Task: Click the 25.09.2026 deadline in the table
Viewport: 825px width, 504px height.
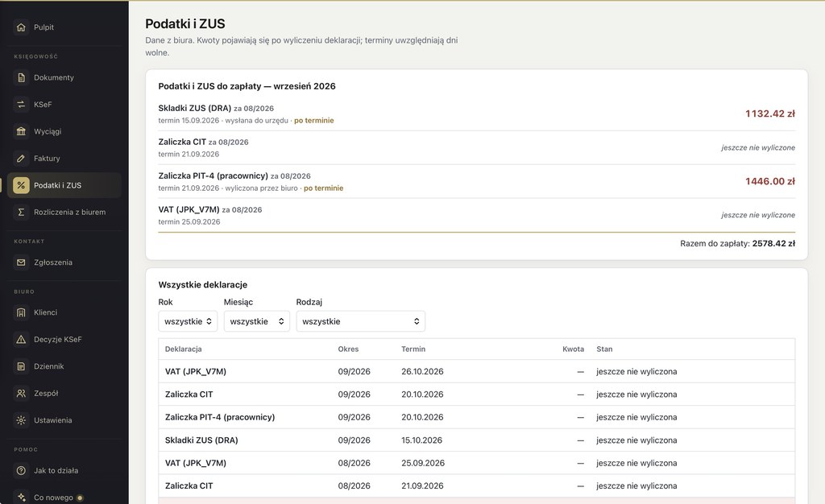Action: (422, 463)
